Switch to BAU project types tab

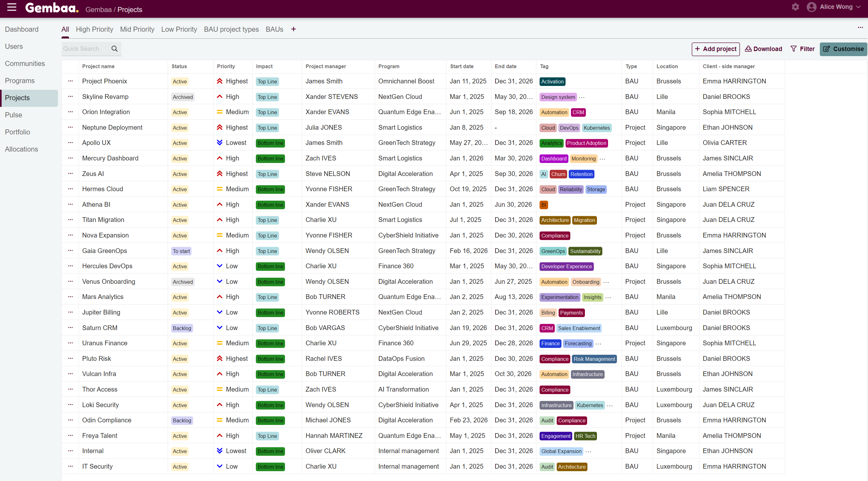[x=231, y=29]
